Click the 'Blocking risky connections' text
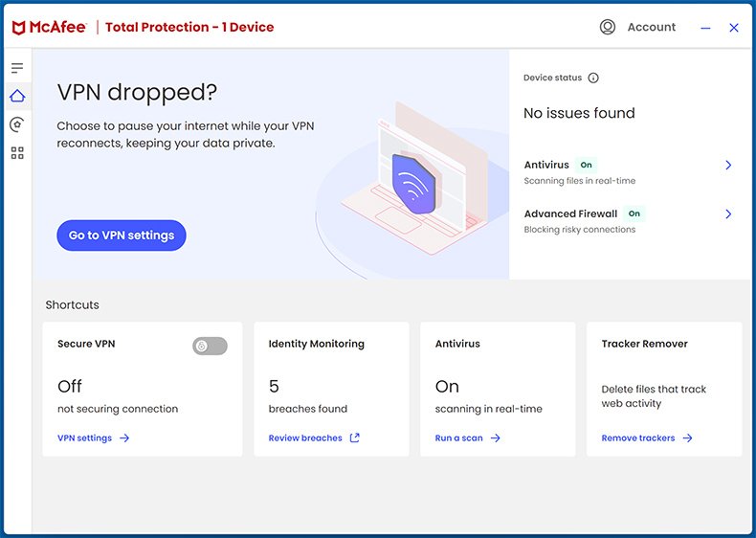The width and height of the screenshot is (756, 538). click(580, 230)
